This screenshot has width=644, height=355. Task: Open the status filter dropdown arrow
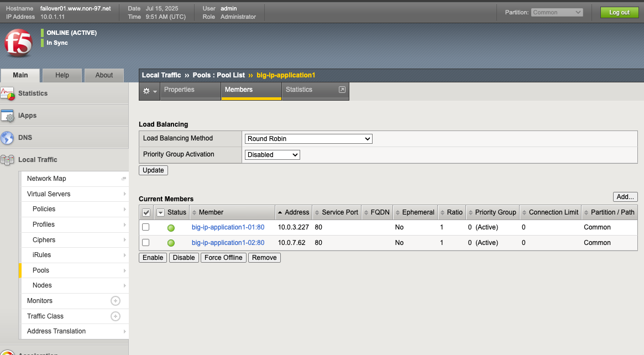(x=161, y=212)
